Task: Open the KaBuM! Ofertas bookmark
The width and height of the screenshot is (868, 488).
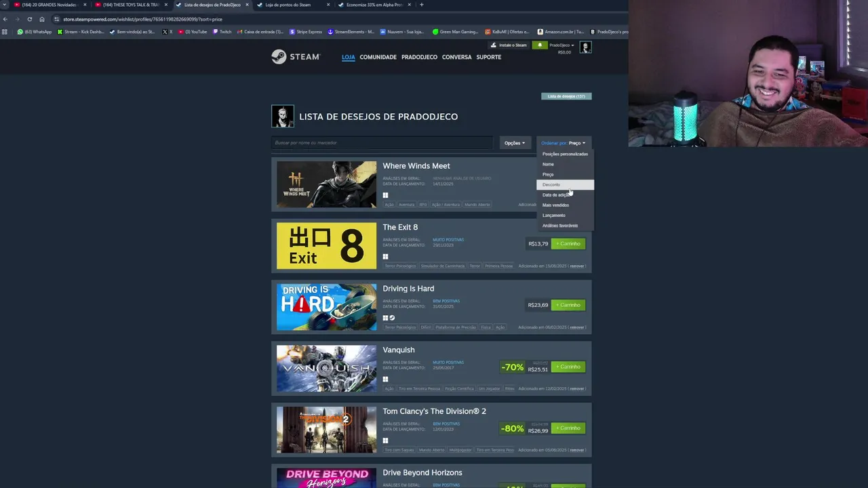Action: point(507,32)
